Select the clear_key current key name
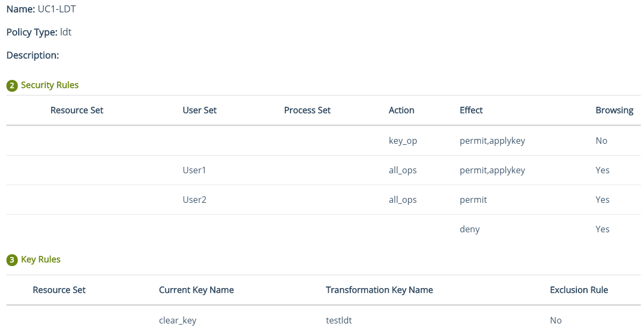The width and height of the screenshot is (644, 331). pos(177,321)
